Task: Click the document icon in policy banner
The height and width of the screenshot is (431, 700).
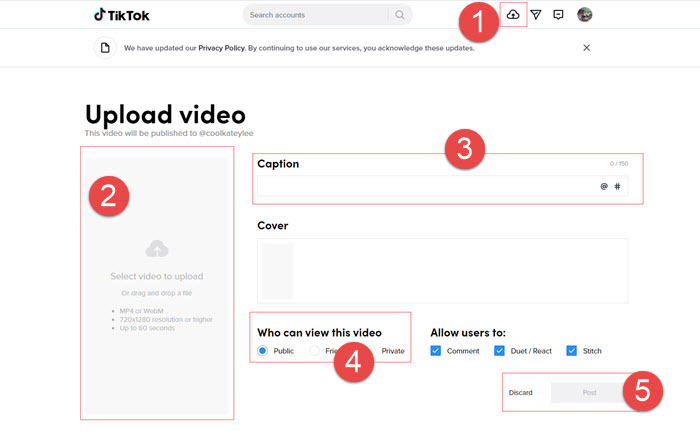Action: (x=104, y=48)
